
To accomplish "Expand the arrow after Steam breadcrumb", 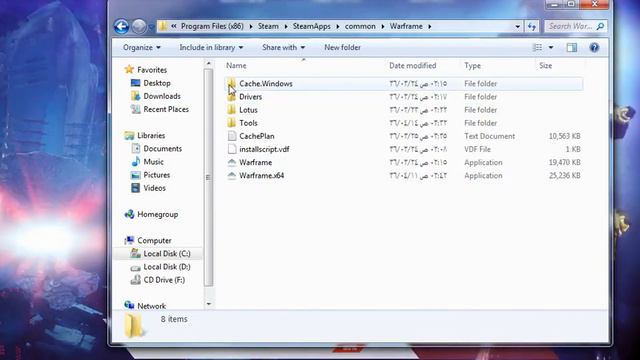I will [285, 27].
